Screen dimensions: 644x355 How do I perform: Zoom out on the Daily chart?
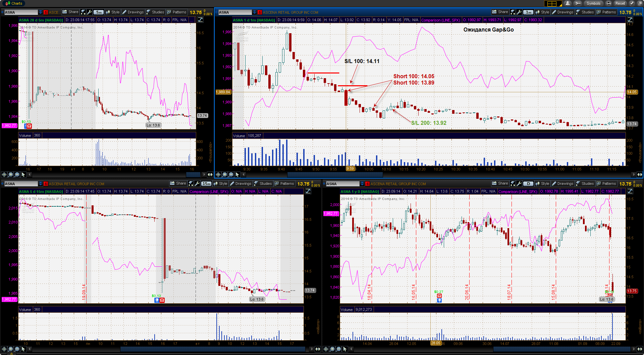pyautogui.click(x=338, y=349)
